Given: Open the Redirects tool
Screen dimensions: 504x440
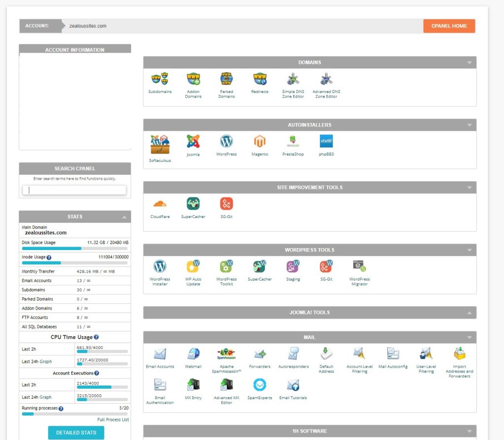Looking at the screenshot, I should pos(260,79).
